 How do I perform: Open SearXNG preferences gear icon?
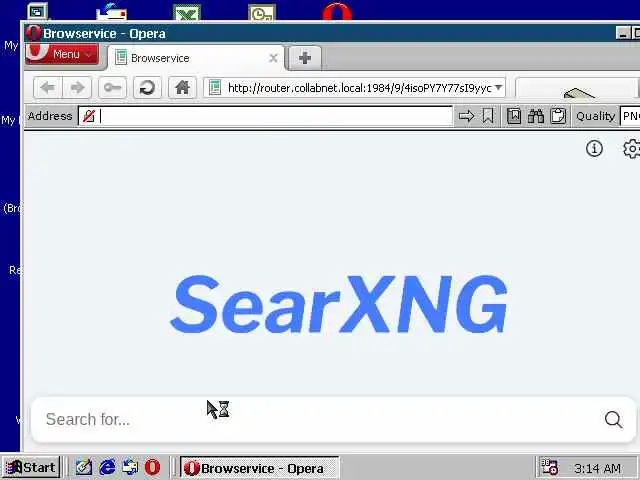[632, 149]
